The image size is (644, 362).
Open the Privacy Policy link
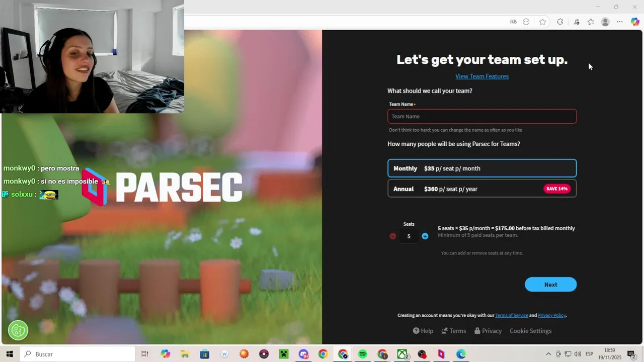(552, 316)
